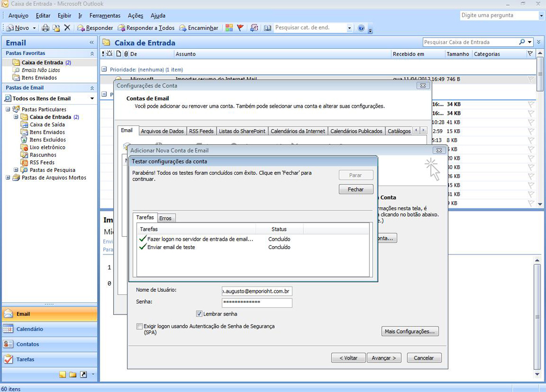Click the Notes icon at pane bottom

[63, 375]
